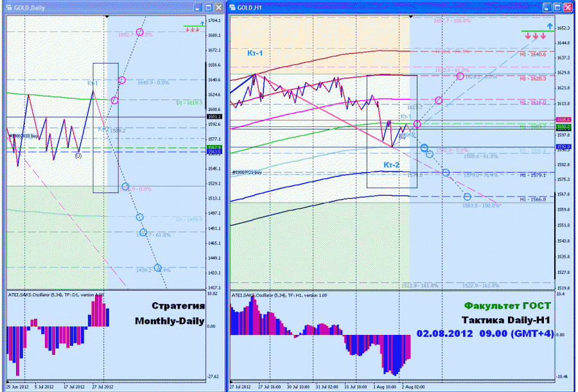
Task: Select middle red down arrow on H1 chart
Action: (x=536, y=36)
